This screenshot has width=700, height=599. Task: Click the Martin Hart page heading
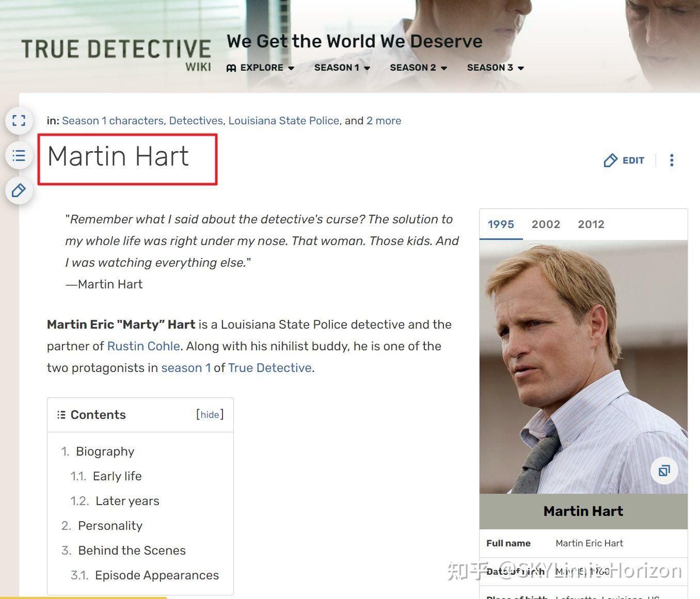118,156
